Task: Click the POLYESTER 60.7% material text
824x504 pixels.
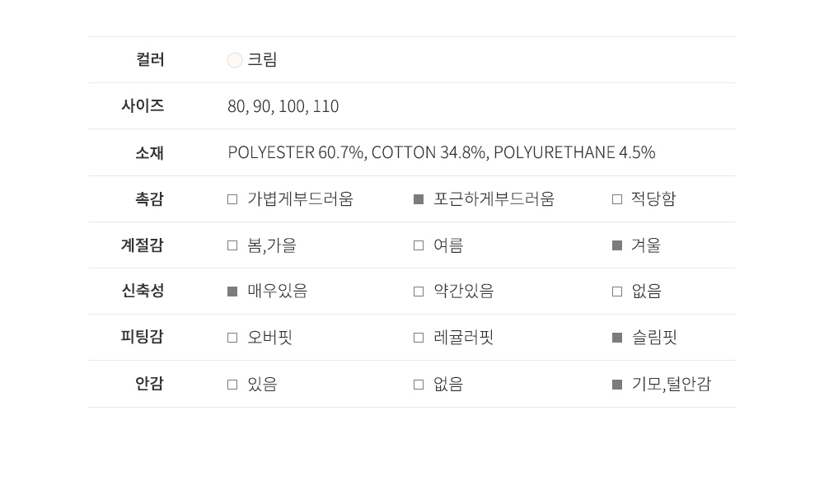Action: 296,153
